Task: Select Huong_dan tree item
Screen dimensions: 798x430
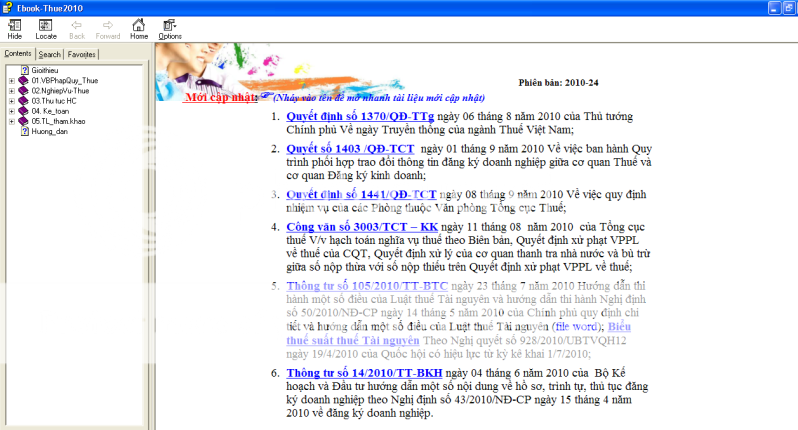Action: point(49,131)
